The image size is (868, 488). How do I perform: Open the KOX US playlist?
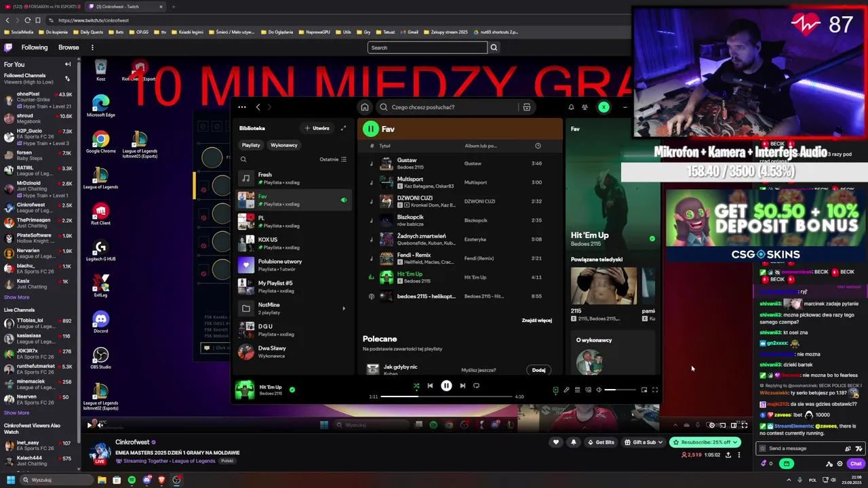click(x=294, y=243)
